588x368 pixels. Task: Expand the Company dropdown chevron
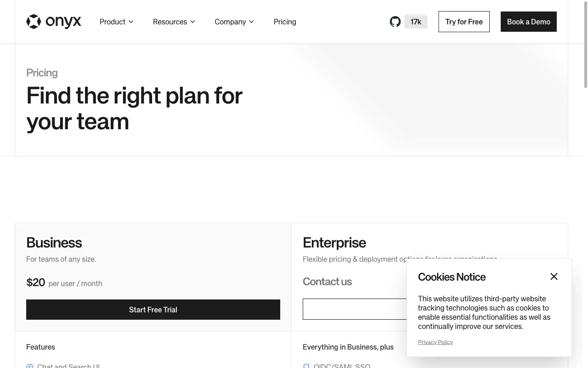tap(251, 22)
